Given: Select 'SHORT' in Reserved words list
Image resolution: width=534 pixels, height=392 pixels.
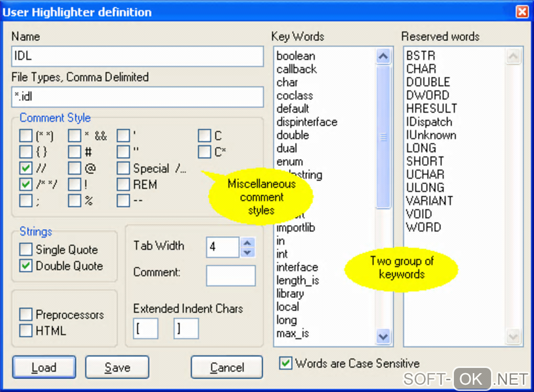Looking at the screenshot, I should (425, 161).
